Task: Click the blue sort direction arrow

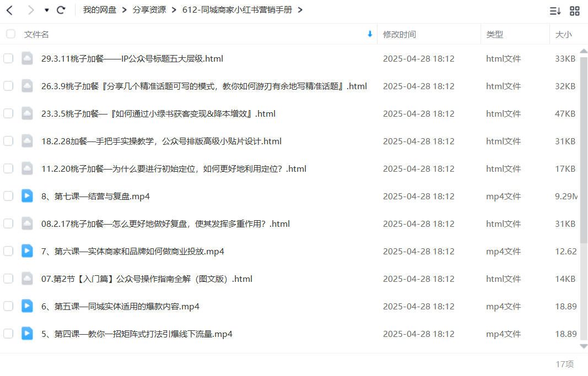Action: 370,34
